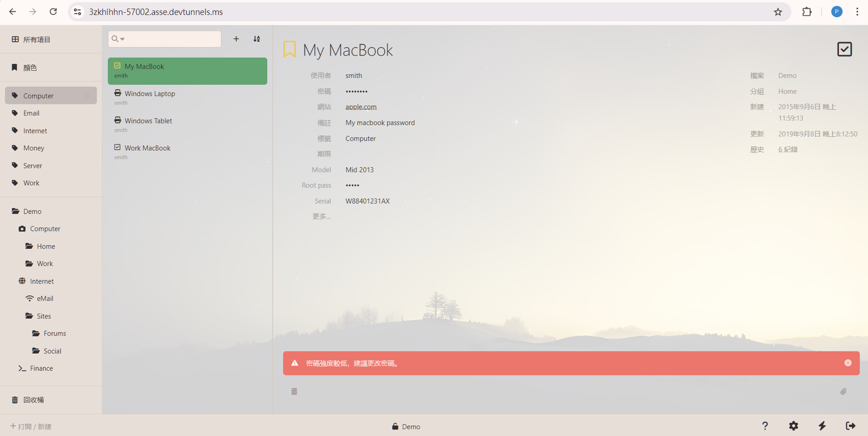The image size is (868, 436).
Task: Create a new entry with the plus icon
Action: (236, 39)
